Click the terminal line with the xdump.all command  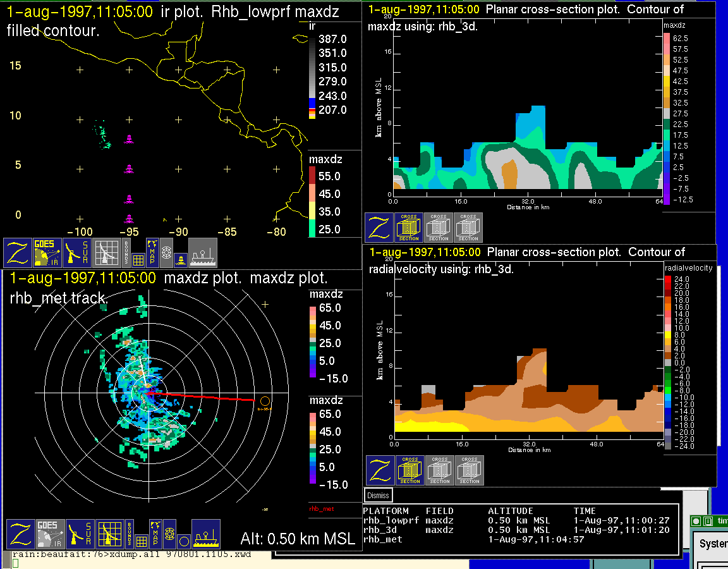(x=133, y=554)
